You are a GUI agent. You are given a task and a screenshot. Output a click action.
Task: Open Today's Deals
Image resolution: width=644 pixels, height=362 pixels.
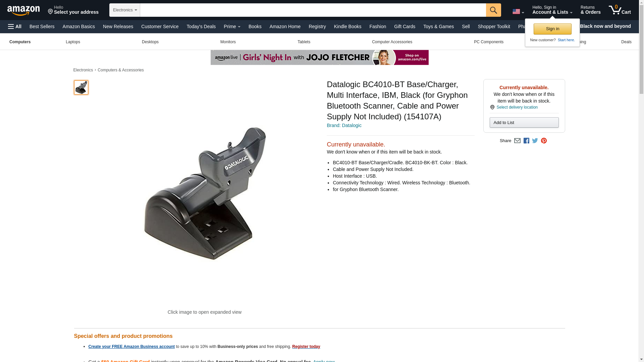[201, 26]
